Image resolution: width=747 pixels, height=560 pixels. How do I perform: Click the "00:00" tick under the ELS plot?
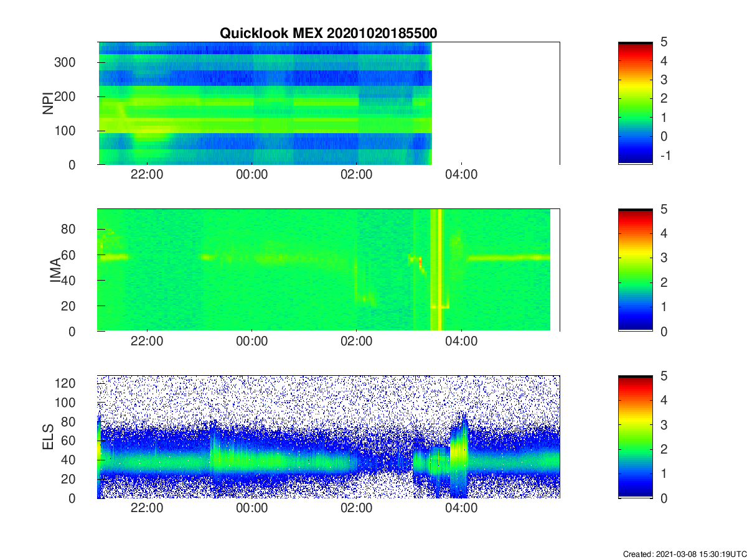[x=251, y=508]
